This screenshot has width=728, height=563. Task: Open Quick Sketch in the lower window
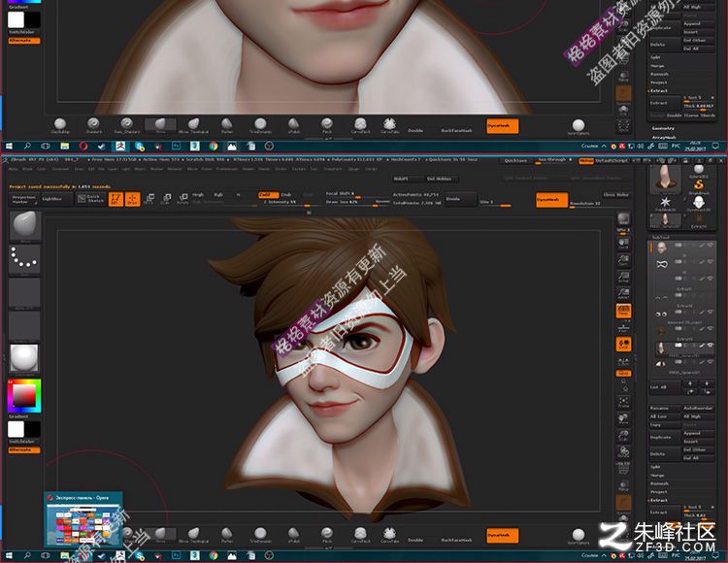(x=91, y=199)
